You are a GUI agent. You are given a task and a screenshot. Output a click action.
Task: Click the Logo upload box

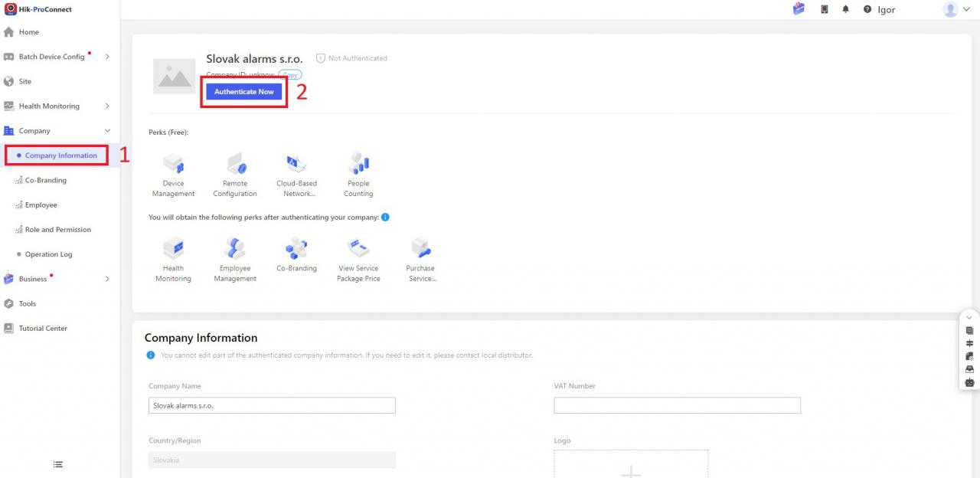point(631,463)
